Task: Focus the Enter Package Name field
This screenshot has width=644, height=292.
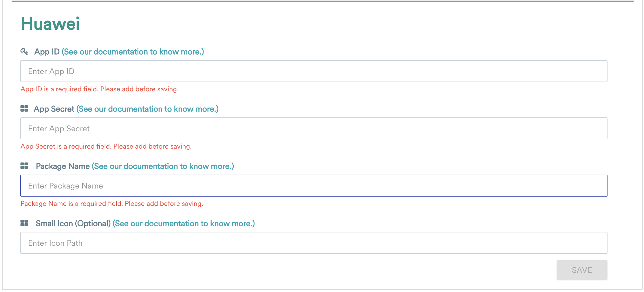Action: tap(314, 186)
